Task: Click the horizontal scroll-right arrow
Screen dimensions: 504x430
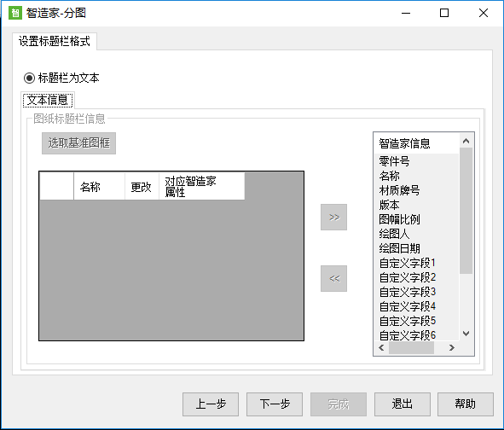Action: [x=452, y=347]
